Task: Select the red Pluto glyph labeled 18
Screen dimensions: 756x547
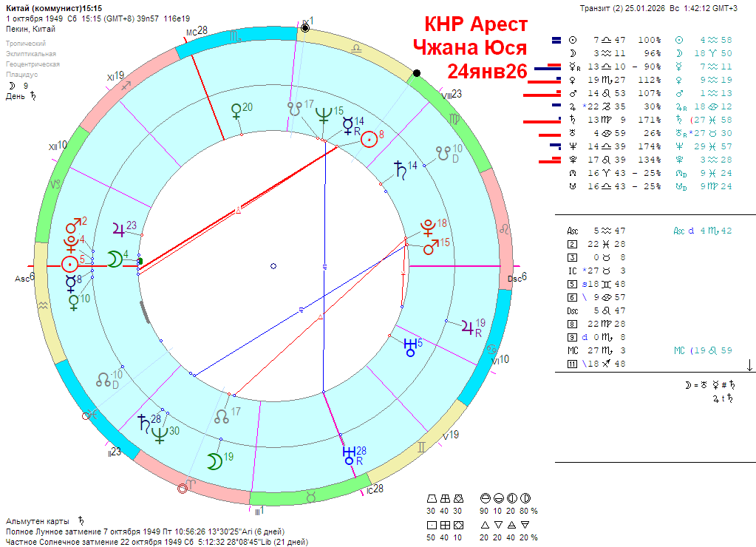Action: pyautogui.click(x=428, y=227)
